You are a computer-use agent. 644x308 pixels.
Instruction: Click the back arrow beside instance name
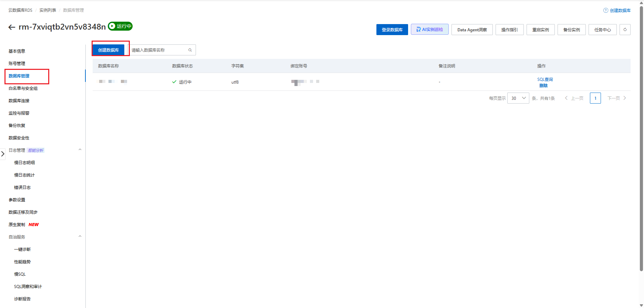[x=12, y=27]
